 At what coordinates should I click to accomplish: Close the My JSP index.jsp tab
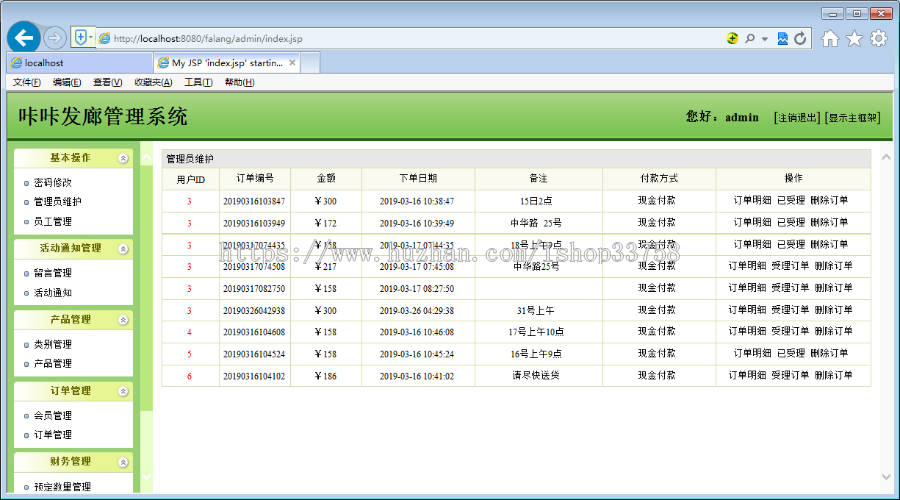293,63
